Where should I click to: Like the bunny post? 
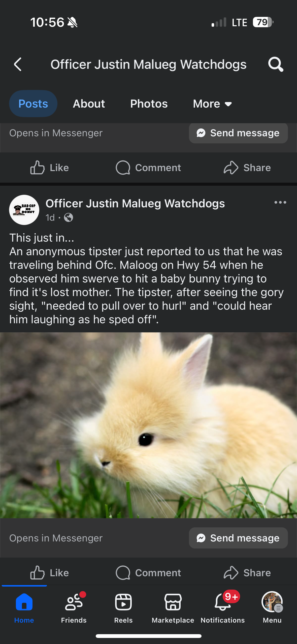[49, 573]
